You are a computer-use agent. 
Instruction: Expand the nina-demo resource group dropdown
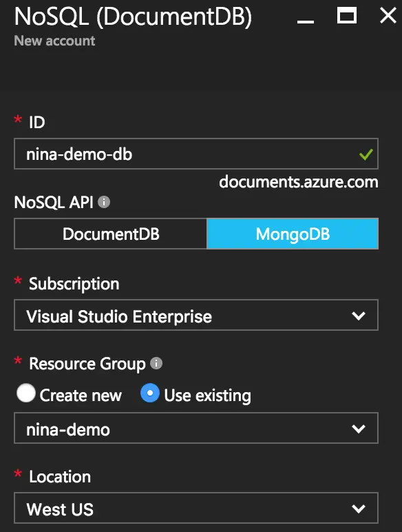coord(196,428)
